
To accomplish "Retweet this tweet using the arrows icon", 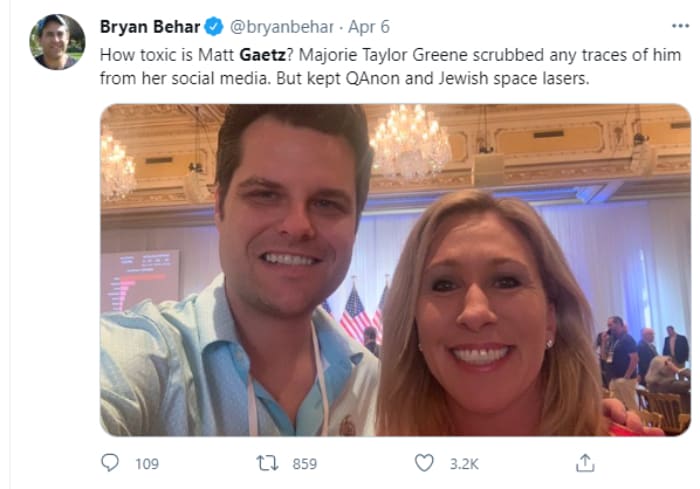I will point(267,463).
